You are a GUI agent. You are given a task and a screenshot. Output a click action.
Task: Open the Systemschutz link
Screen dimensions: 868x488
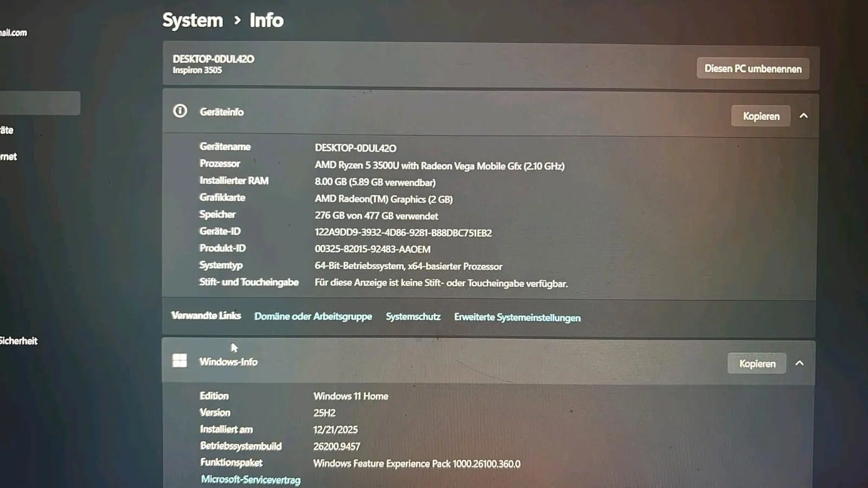coord(413,316)
